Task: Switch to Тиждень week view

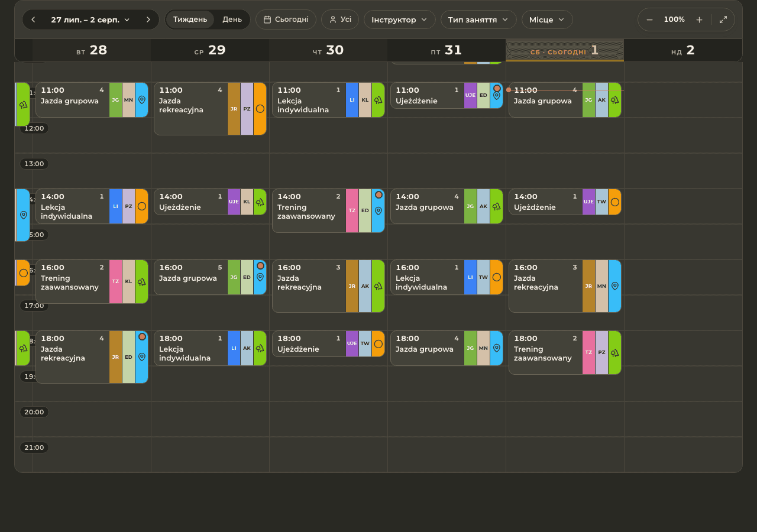Action: click(x=190, y=20)
